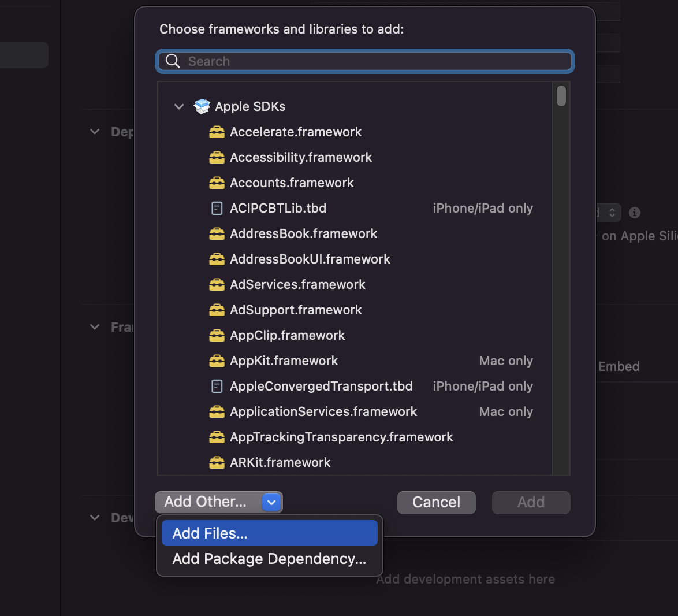Click the framework list scrollbar thumb

tap(561, 95)
